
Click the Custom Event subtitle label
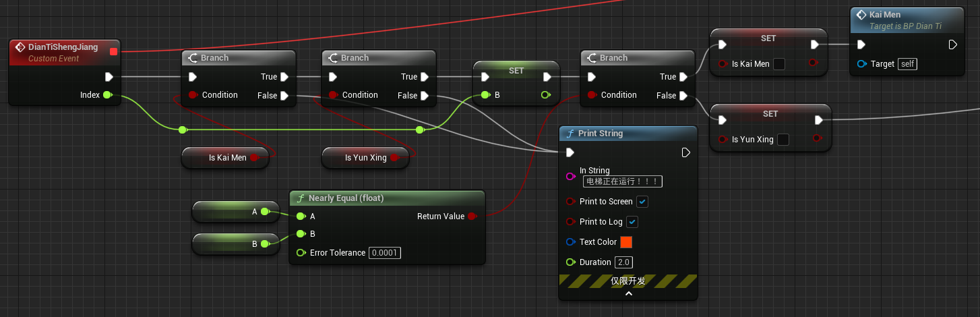(54, 59)
